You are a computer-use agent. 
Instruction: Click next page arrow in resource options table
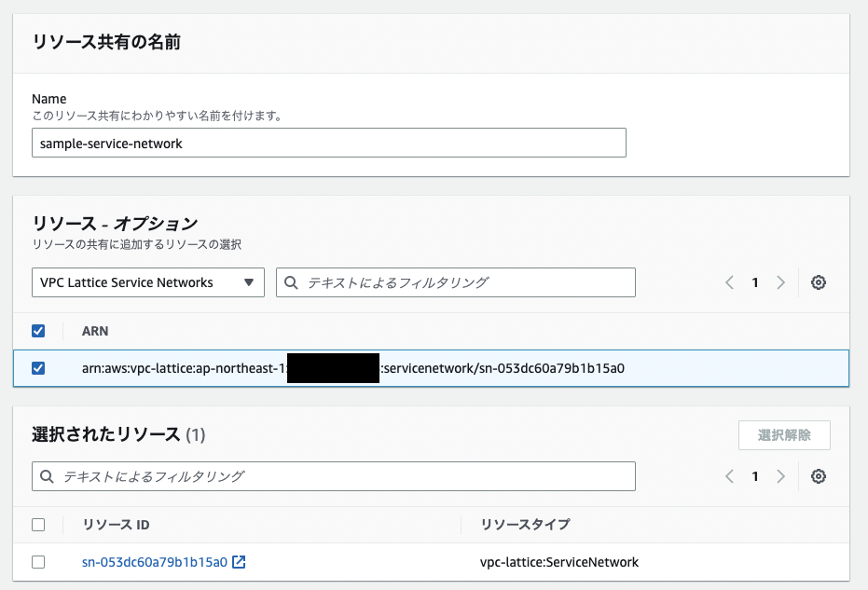click(x=781, y=281)
